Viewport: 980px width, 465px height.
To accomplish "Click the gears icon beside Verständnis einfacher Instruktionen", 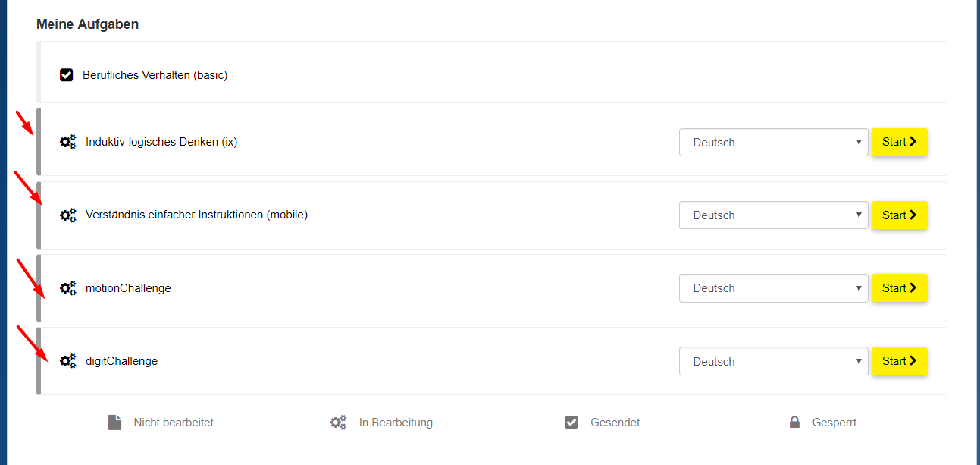I will point(68,215).
